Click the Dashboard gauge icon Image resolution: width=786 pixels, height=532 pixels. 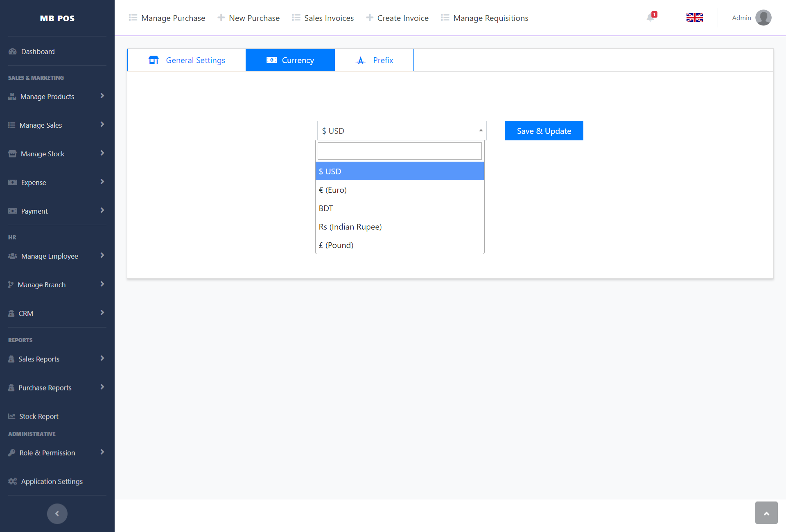pyautogui.click(x=13, y=52)
